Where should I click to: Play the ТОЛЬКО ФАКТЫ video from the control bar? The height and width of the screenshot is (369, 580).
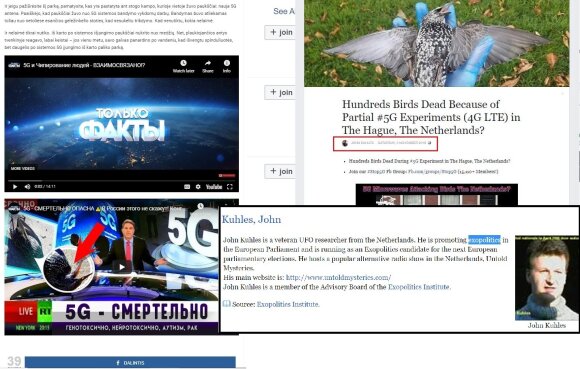point(15,187)
